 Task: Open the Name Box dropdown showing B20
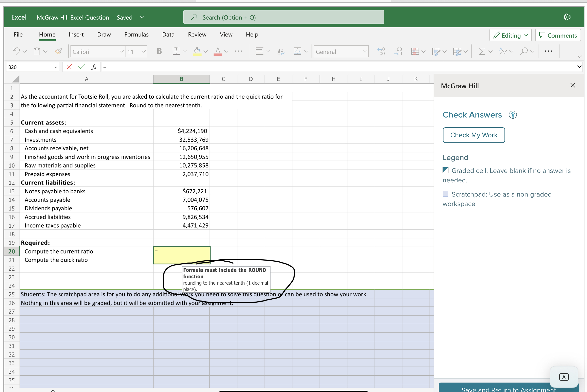tap(55, 67)
